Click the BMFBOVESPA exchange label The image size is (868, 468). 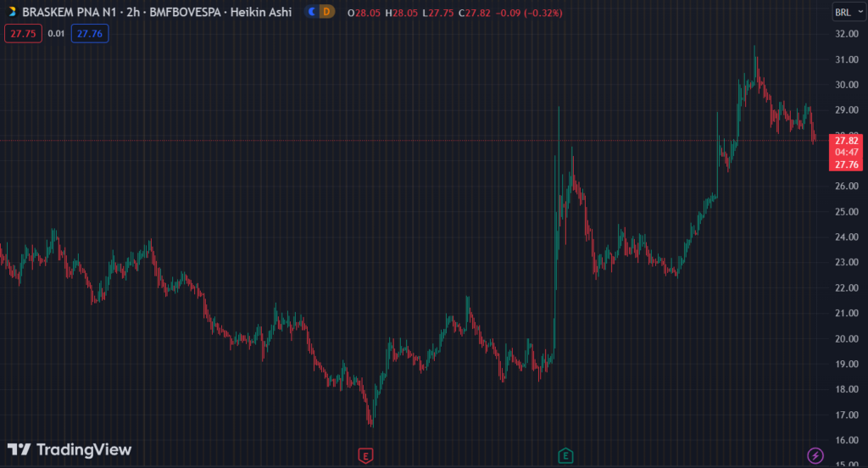[x=185, y=12]
